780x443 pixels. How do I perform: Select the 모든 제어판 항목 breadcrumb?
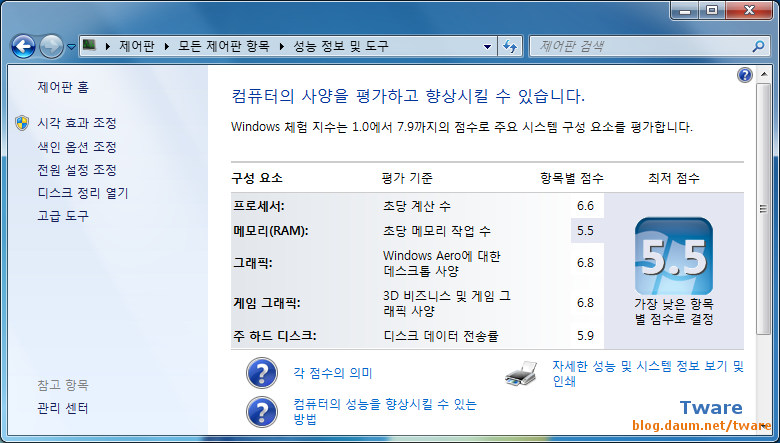(224, 46)
